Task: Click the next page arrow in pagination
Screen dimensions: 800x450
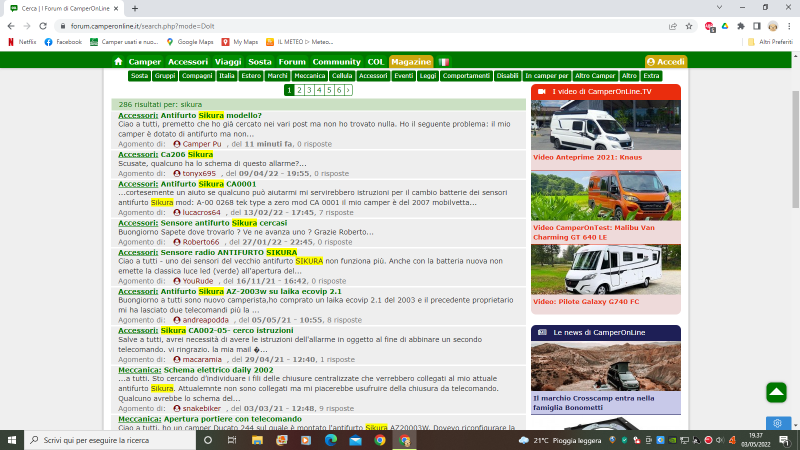Action: pos(348,90)
